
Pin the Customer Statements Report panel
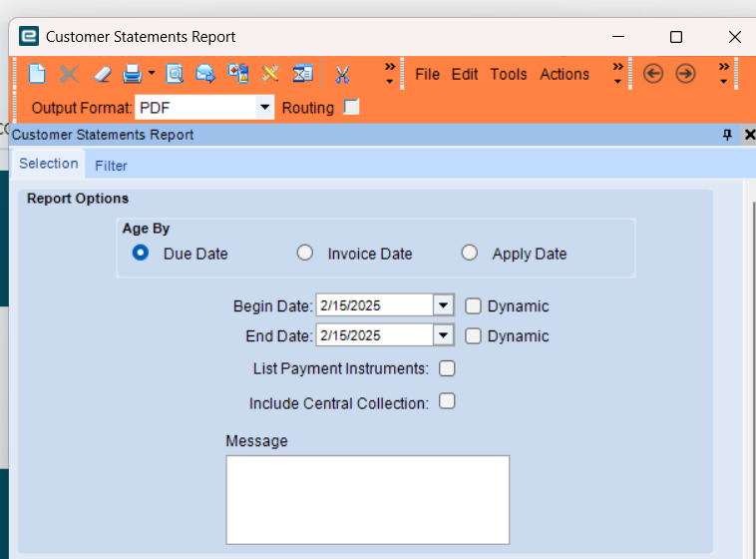(x=727, y=135)
